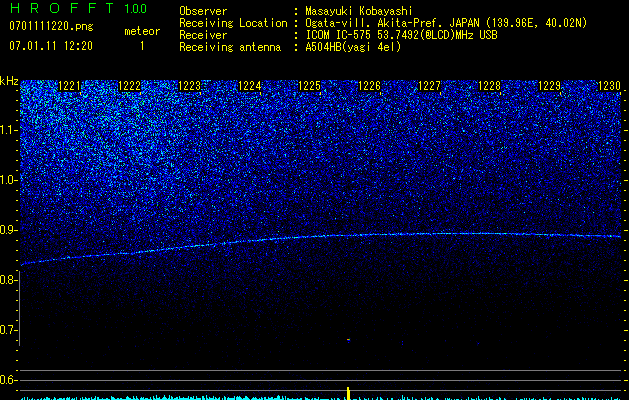Click the 0701111220.png file name
629x400 pixels.
point(51,27)
